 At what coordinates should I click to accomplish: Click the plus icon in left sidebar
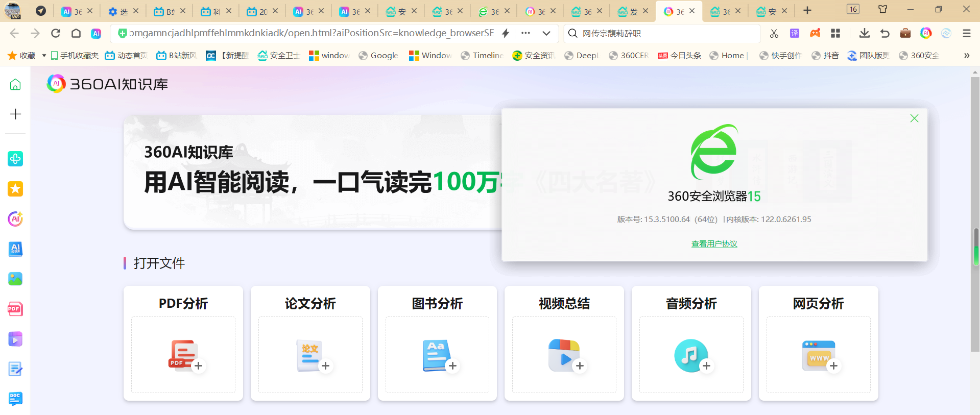pos(15,114)
